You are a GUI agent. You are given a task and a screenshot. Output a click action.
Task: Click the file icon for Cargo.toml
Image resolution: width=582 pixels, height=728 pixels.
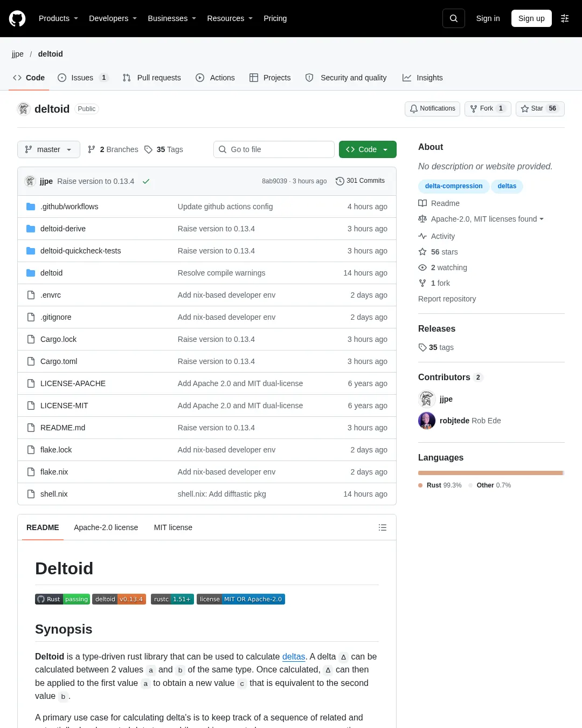point(31,361)
